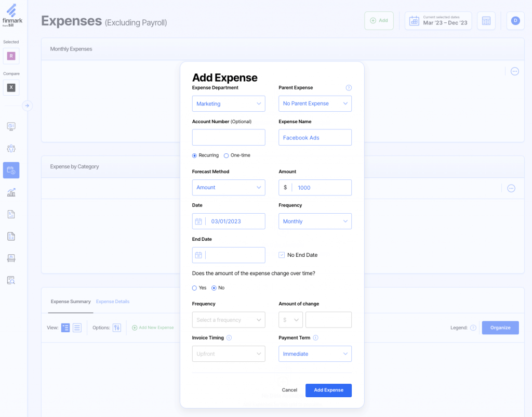
Task: Open the table view icon in header
Action: tap(486, 21)
